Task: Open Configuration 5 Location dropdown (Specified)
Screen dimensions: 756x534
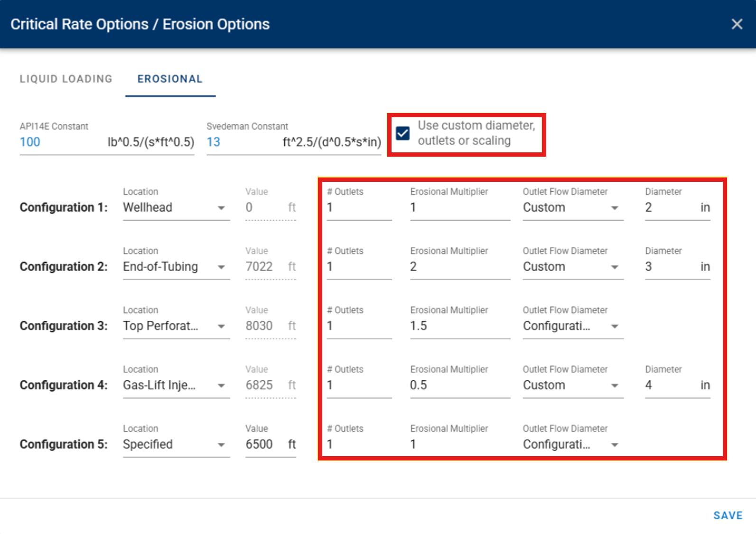Action: [x=176, y=445]
